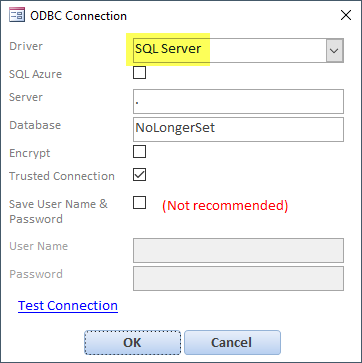Click the Trusted Connection label text
Screen dimensions: 362x363
click(62, 176)
